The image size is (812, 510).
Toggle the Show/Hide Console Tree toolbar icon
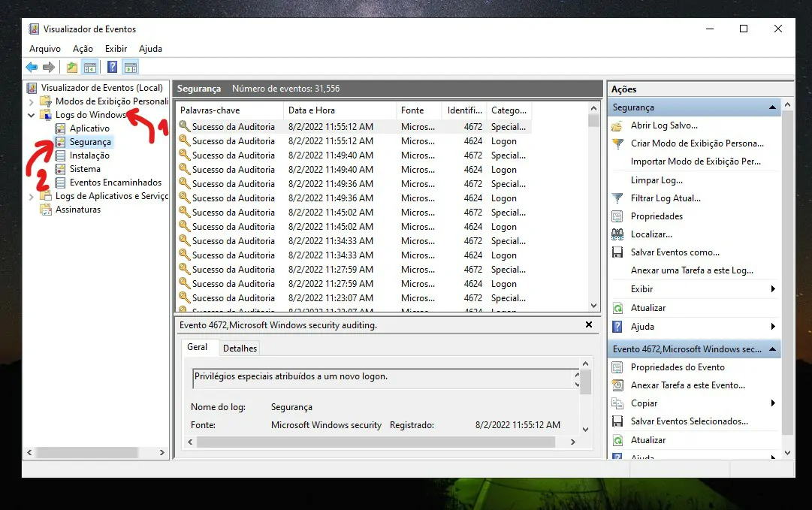pos(90,67)
